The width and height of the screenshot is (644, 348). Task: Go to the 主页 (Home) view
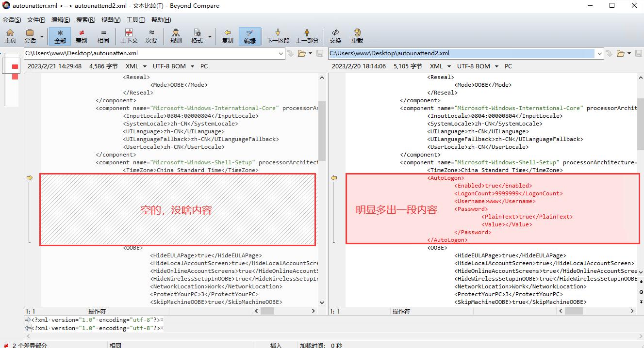tap(10, 36)
